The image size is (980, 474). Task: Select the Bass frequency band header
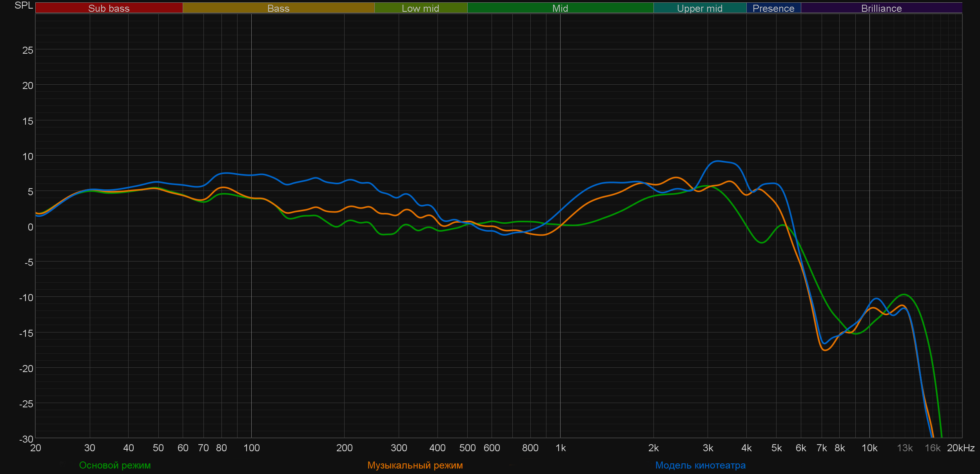(x=278, y=8)
